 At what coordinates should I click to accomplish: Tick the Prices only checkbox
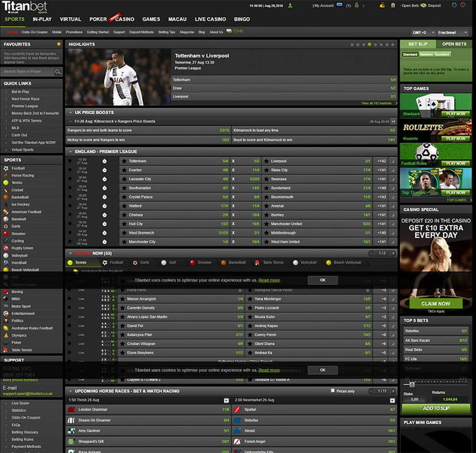click(x=333, y=390)
